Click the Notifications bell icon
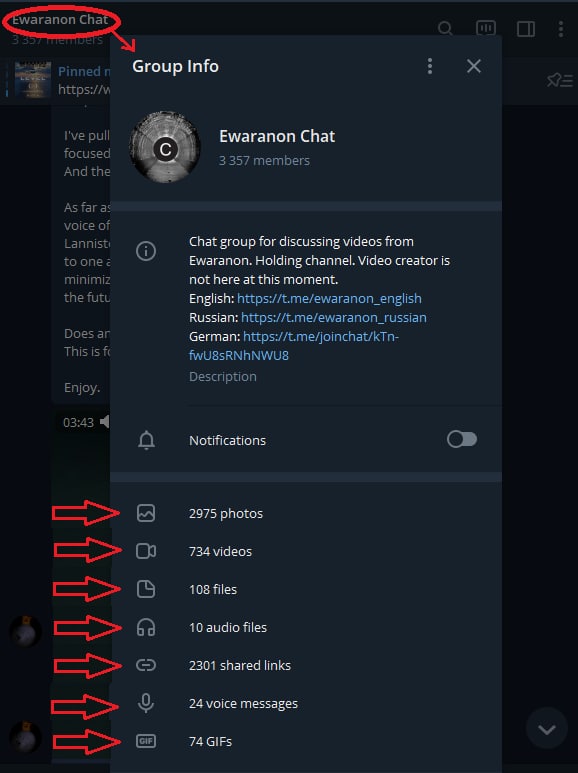This screenshot has height=773, width=578. tap(146, 440)
